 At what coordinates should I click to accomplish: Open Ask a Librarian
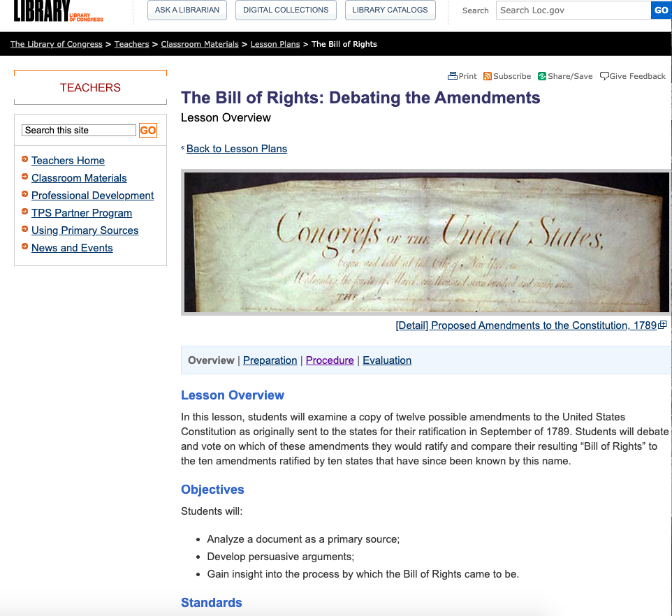click(x=187, y=10)
